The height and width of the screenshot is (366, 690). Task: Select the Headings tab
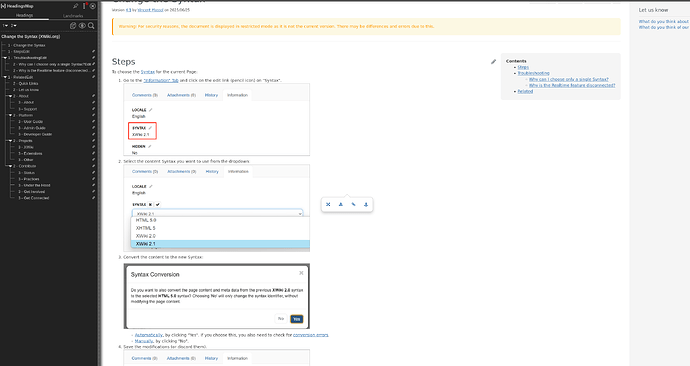24,15
